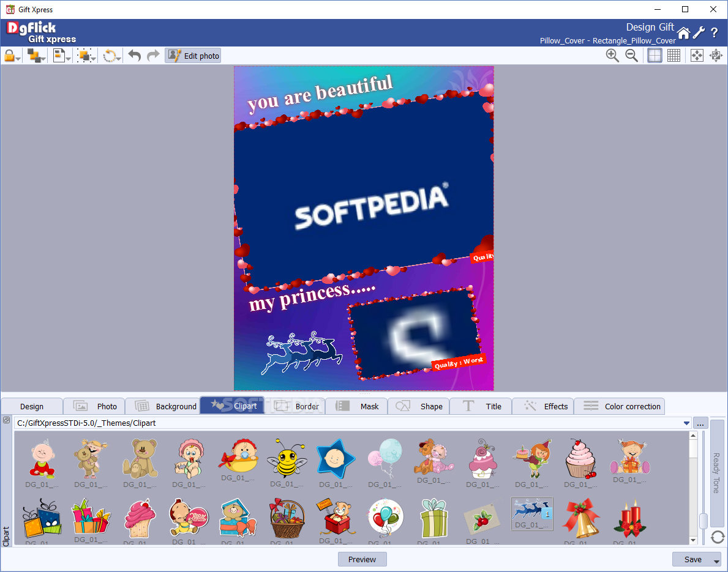Toggle the guide lines view
This screenshot has height=572, width=728.
coord(655,56)
